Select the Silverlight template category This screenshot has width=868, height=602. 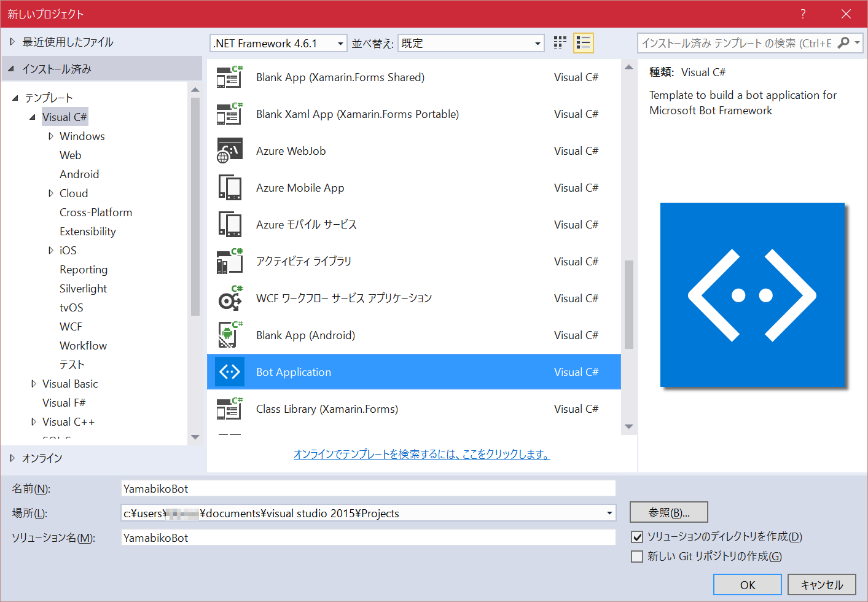click(x=84, y=289)
